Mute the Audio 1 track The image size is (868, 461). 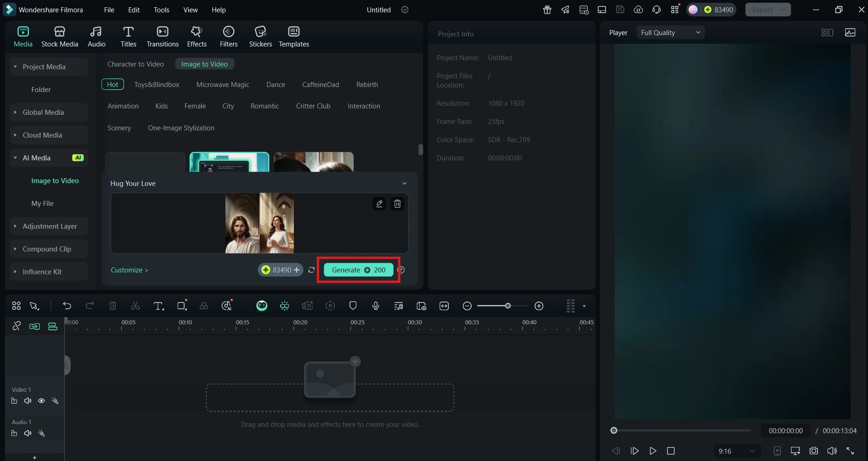tap(28, 433)
